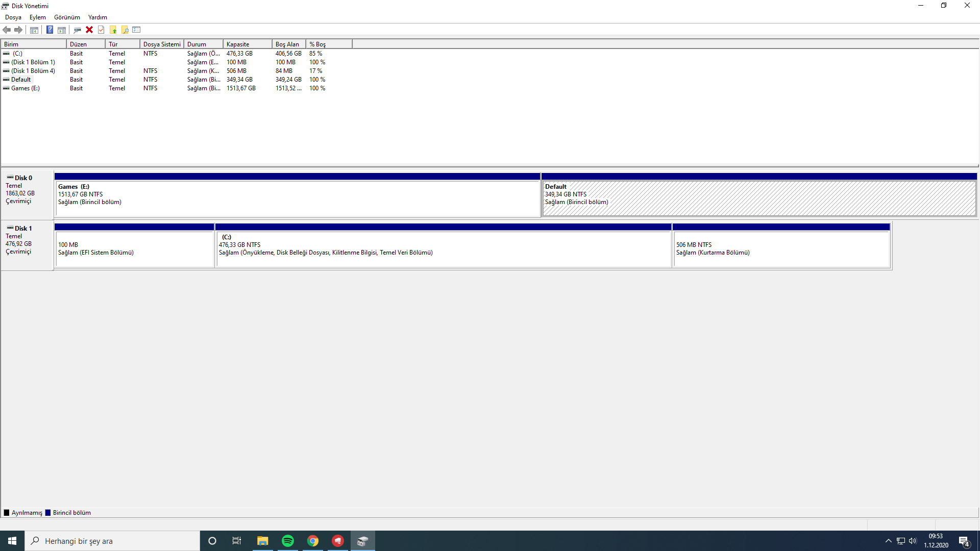
Task: Click the checklist settings toolbar icon
Action: click(136, 30)
